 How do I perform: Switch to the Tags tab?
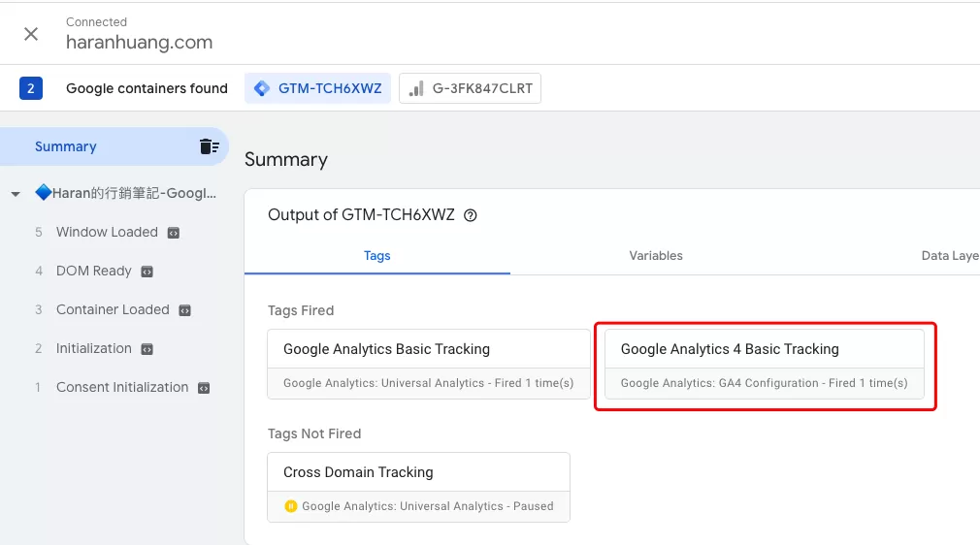click(376, 256)
